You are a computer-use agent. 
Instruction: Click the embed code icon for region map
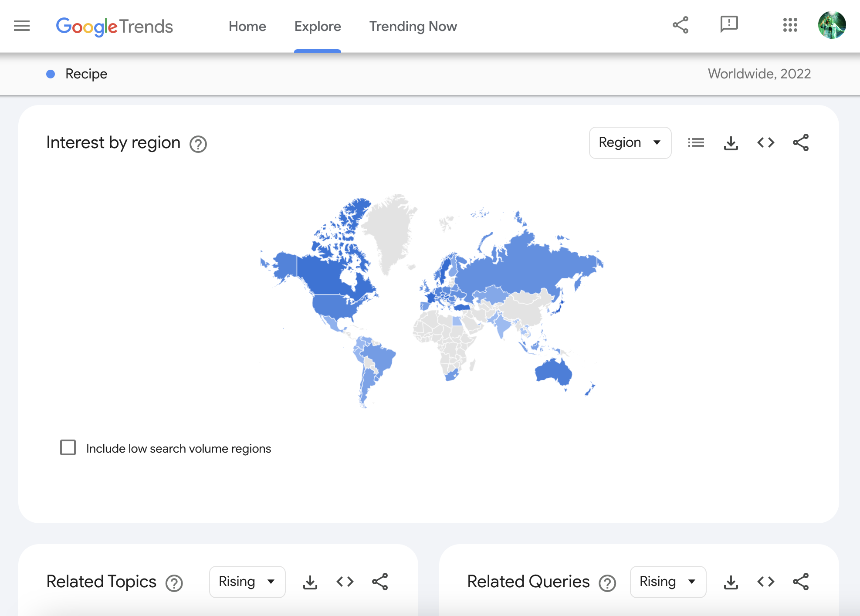765,142
